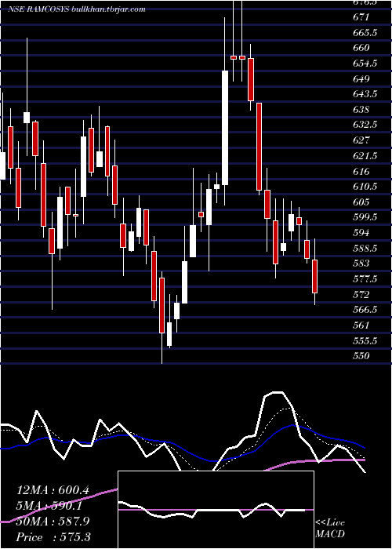Click the 638 price axis label
This screenshot has height=549, width=392.
coord(361,110)
